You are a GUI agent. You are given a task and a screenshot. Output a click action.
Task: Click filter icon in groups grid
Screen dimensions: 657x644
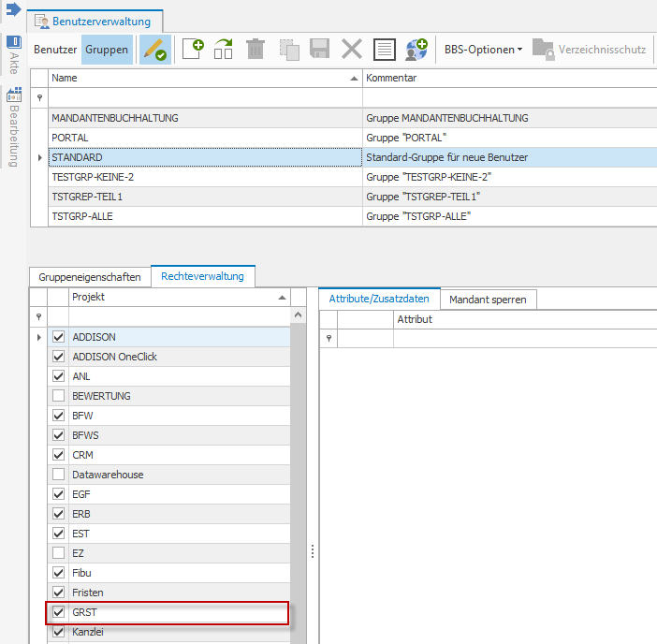coord(39,97)
